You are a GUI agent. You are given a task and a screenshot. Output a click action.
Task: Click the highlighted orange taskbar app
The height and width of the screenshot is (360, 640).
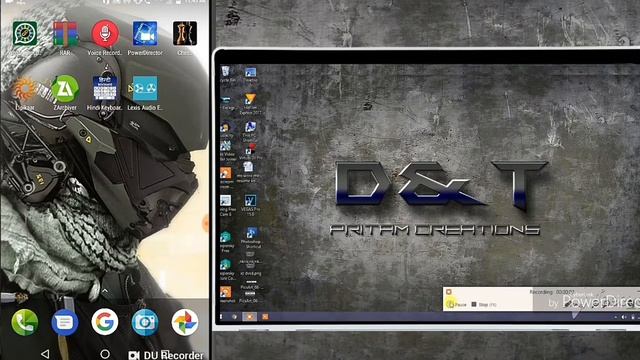pos(249,316)
